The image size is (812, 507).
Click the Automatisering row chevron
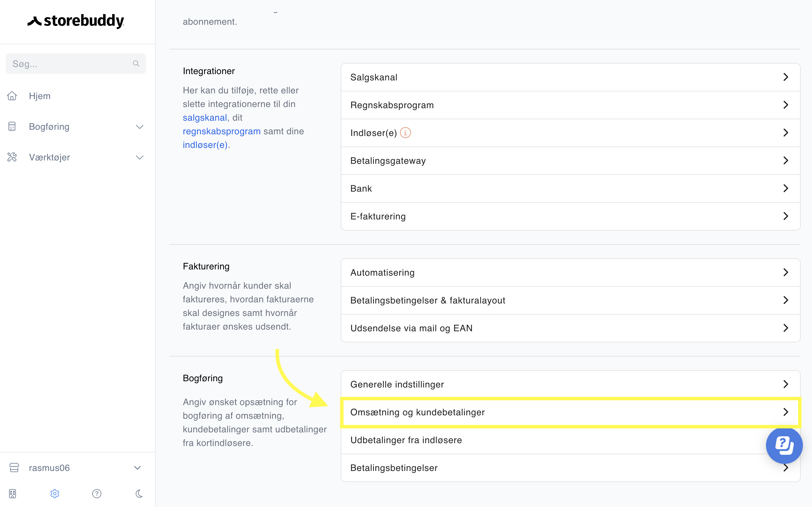786,272
